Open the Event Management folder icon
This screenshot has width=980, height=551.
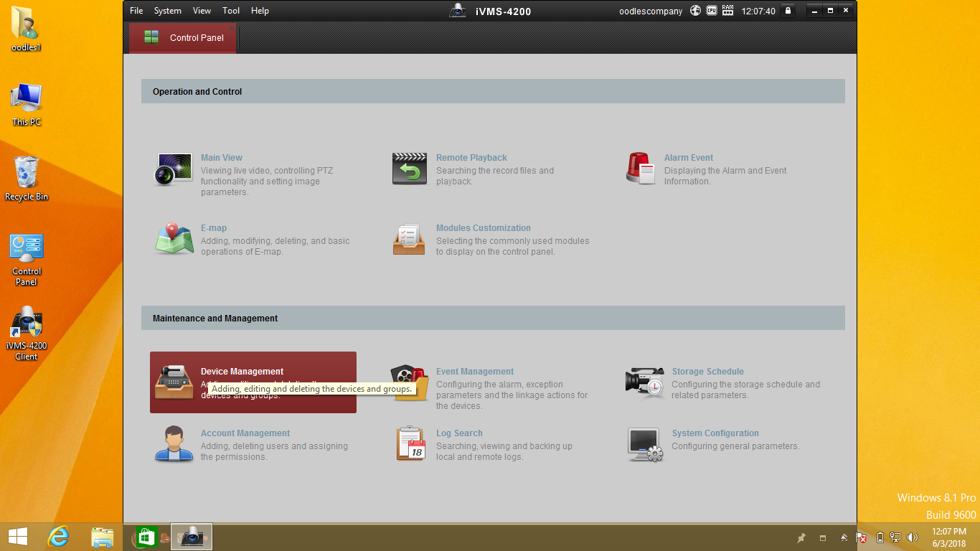(410, 382)
